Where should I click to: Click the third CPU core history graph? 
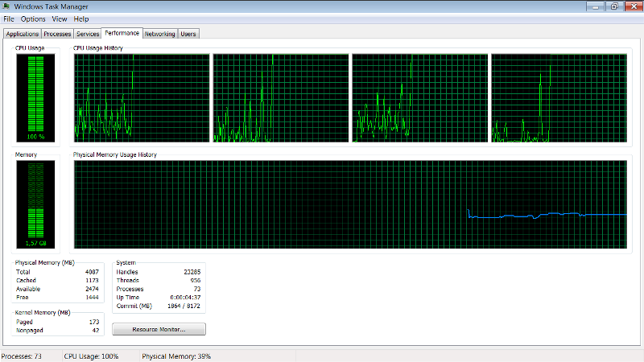[420, 98]
